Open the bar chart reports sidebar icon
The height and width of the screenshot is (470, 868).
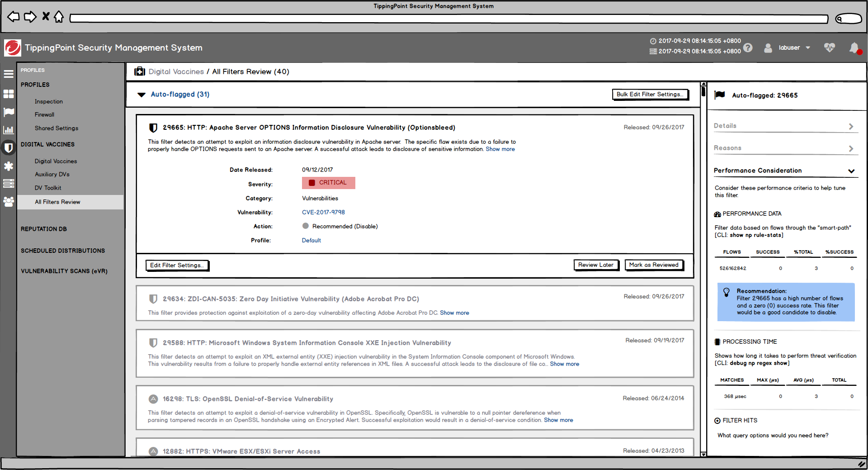9,130
